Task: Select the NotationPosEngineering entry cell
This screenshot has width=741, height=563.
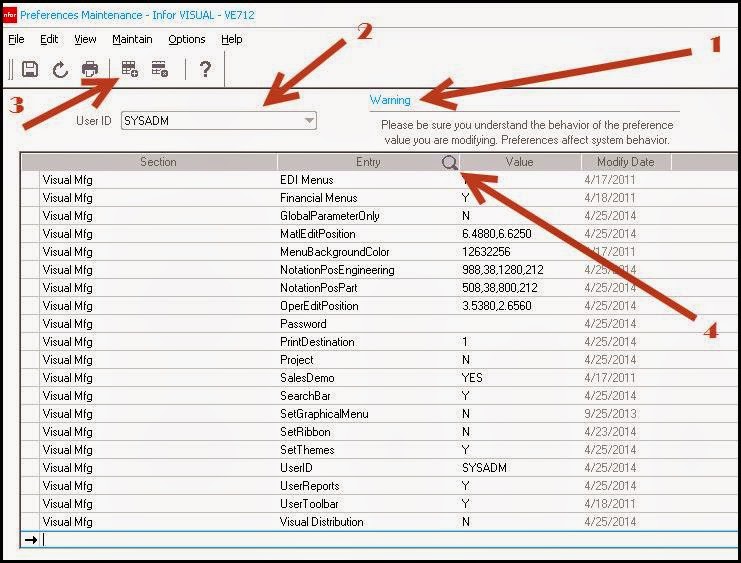Action: [x=368, y=270]
